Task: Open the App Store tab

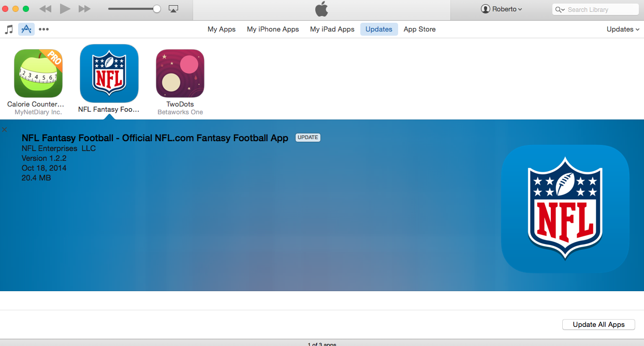Action: pyautogui.click(x=419, y=29)
